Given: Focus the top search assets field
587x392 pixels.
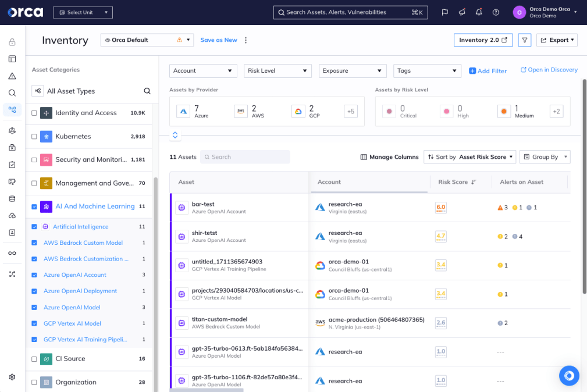Looking at the screenshot, I should (350, 12).
